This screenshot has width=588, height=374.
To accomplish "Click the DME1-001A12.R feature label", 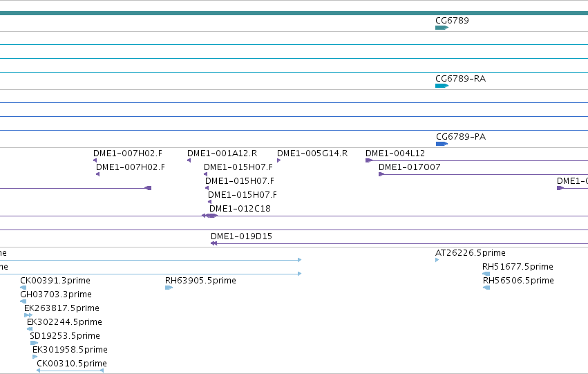I will [222, 153].
